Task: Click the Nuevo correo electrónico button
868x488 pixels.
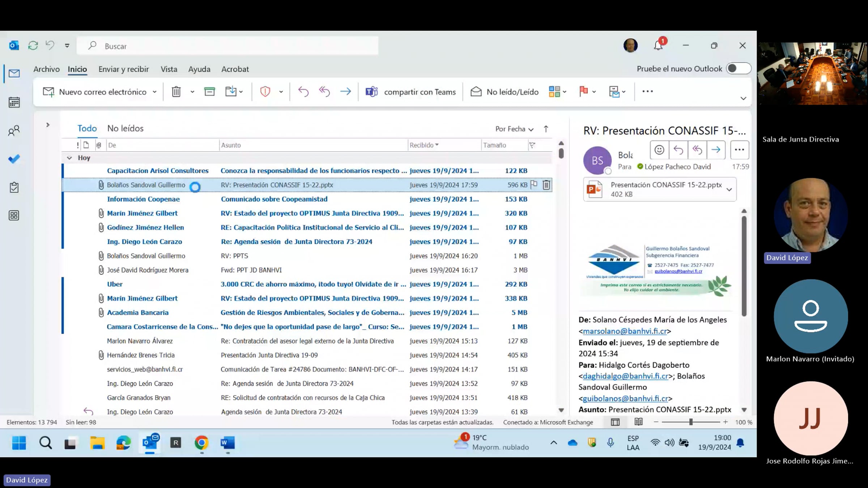Action: pyautogui.click(x=95, y=92)
